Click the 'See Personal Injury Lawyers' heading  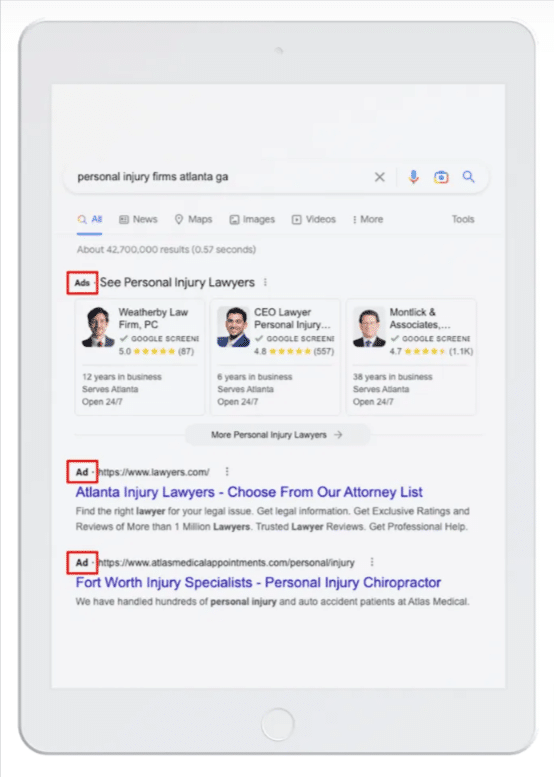point(177,282)
